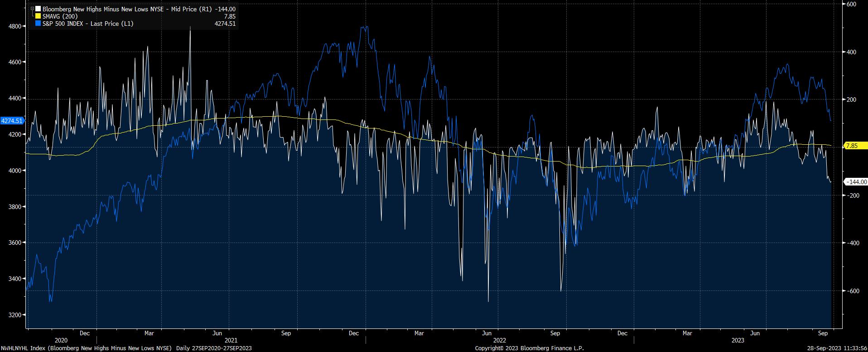Viewport: 868px width, 352px height.
Task: Click the 4274.51 legend value
Action: pos(225,24)
